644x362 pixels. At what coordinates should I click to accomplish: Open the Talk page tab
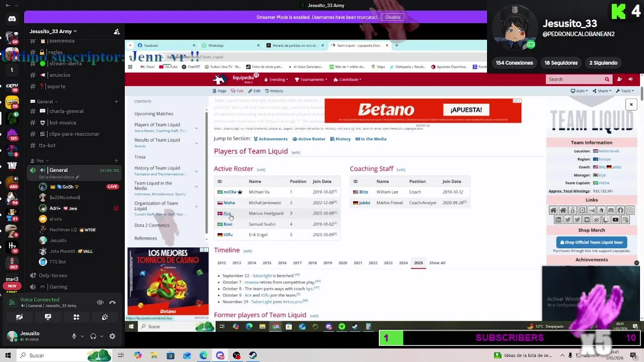tap(237, 91)
